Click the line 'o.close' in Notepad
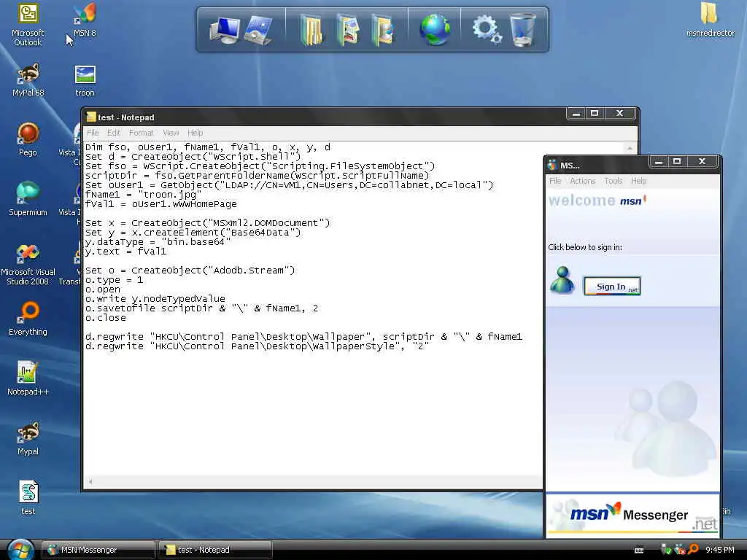Image resolution: width=747 pixels, height=560 pixels. (105, 318)
